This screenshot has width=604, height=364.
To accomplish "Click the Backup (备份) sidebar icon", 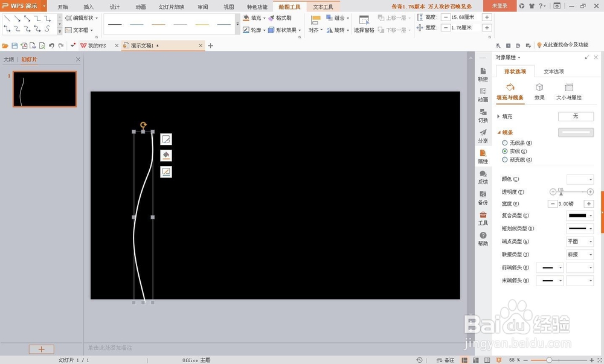I will pos(483,198).
